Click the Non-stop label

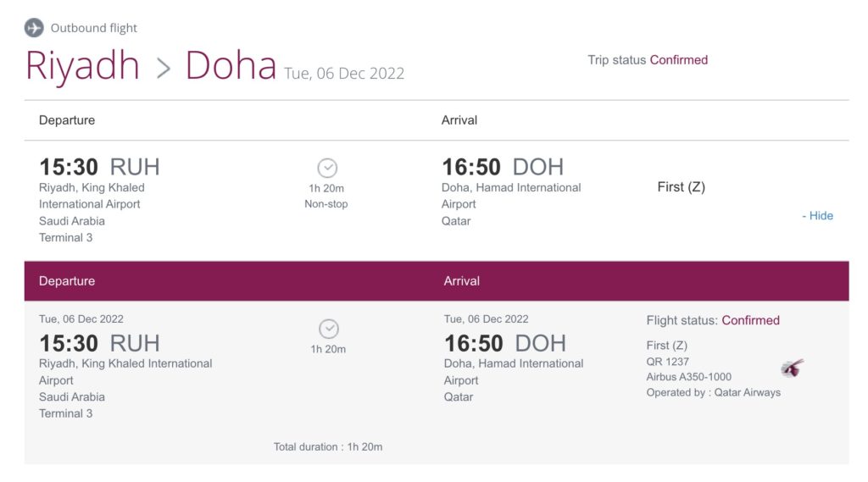tap(326, 204)
